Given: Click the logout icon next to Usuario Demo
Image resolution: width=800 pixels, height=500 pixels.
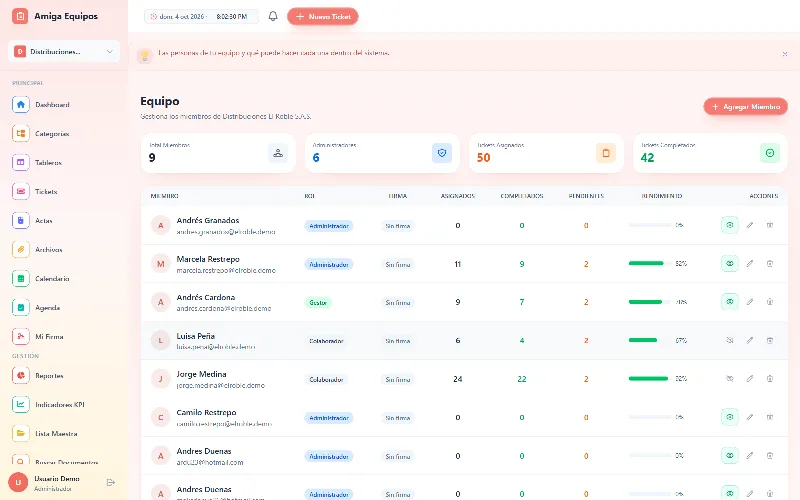Looking at the screenshot, I should [111, 482].
